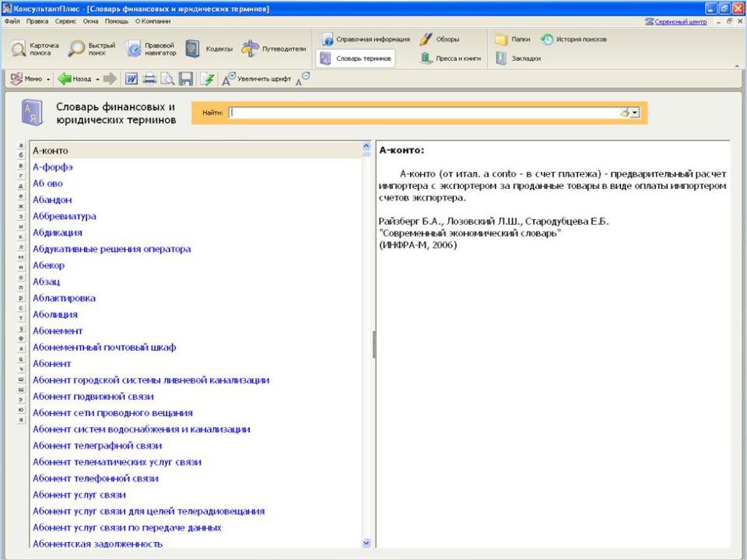Clear search with eraser icon
747x560 pixels.
[x=625, y=113]
